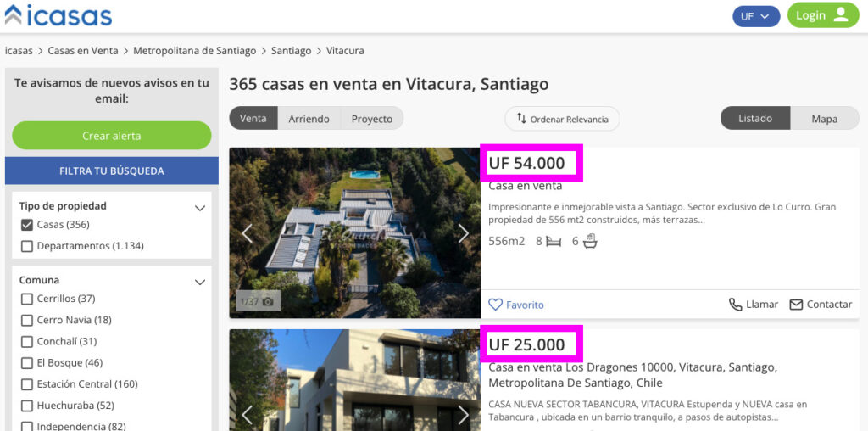The height and width of the screenshot is (431, 868).
Task: Collapse the Tipo de propiedad section
Action: point(200,209)
